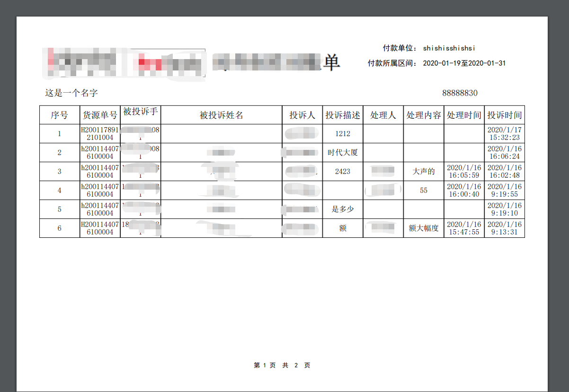
Task: Click the 付款所属区间 label
Action: pos(392,63)
